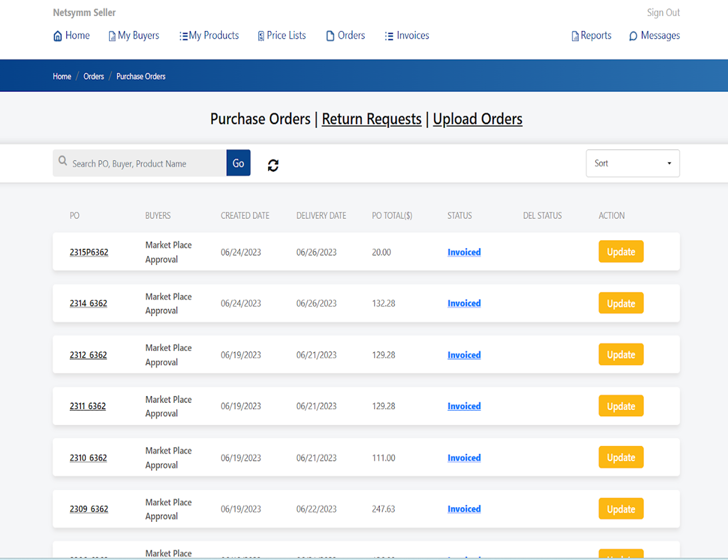Sign Out of the seller account
Image resolution: width=728 pixels, height=560 pixels.
click(x=663, y=13)
